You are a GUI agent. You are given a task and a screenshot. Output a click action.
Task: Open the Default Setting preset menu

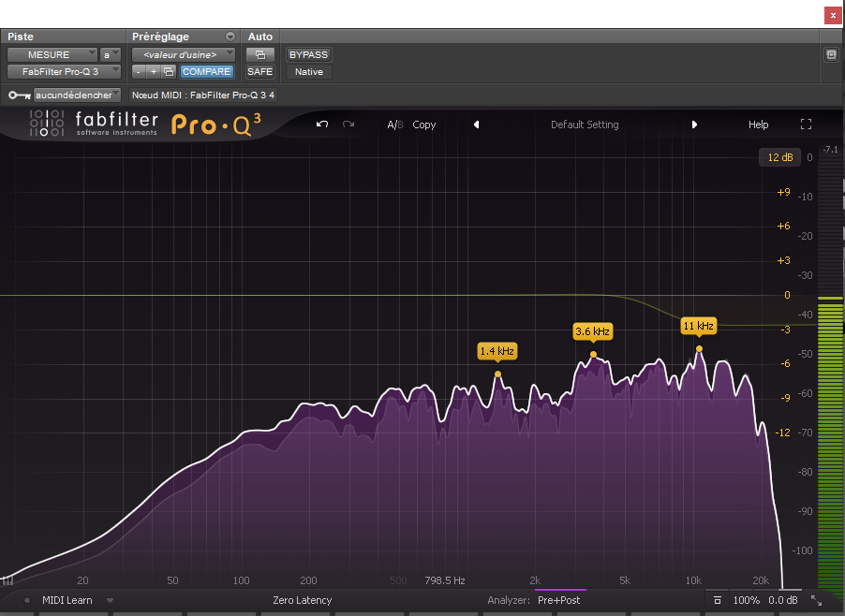(585, 125)
